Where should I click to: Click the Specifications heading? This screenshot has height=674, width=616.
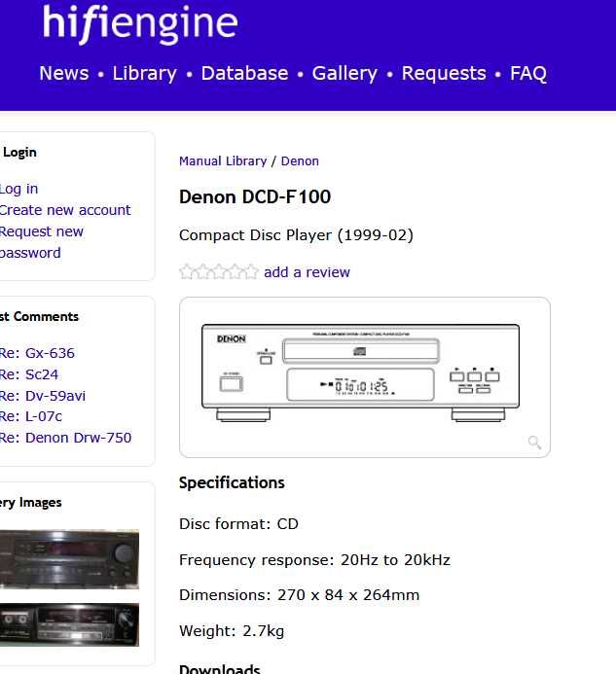(x=232, y=483)
